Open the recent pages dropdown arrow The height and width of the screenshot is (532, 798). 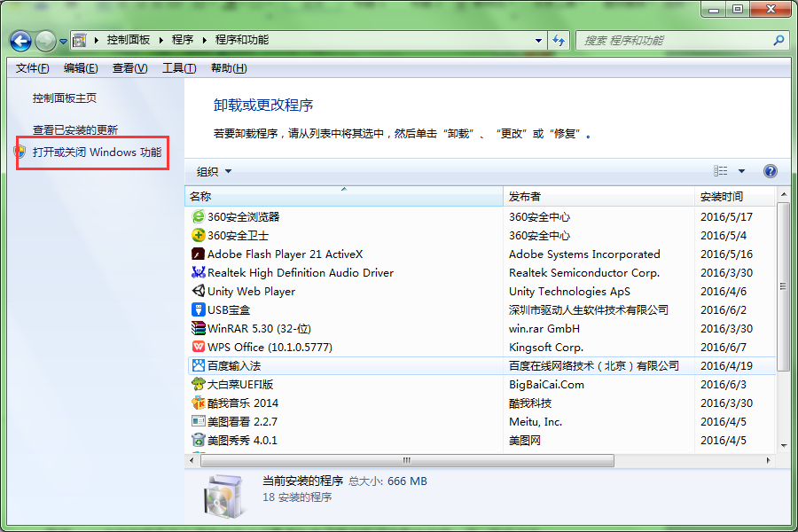[x=63, y=42]
